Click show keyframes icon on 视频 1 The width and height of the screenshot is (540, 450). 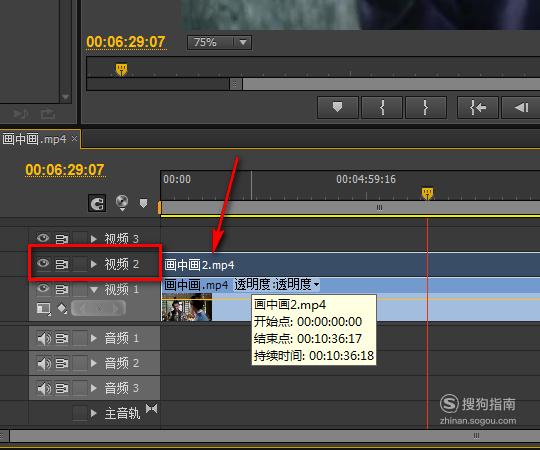[62, 308]
